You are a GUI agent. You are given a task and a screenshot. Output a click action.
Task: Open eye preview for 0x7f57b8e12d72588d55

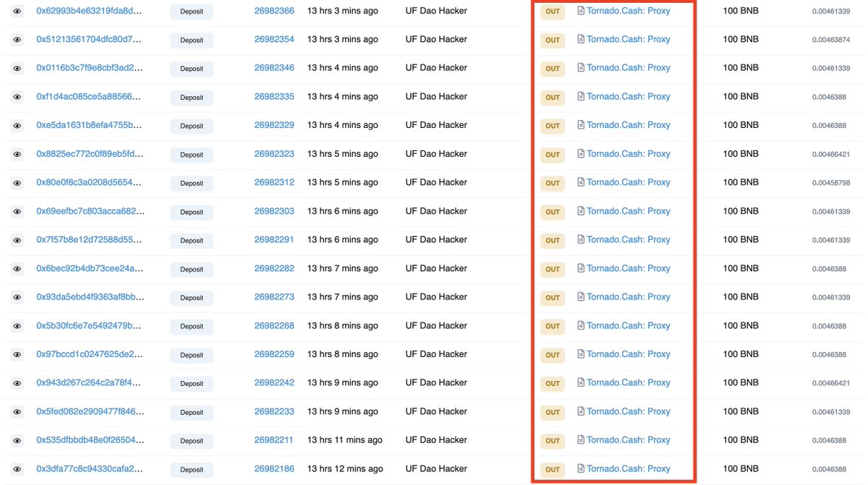click(17, 240)
